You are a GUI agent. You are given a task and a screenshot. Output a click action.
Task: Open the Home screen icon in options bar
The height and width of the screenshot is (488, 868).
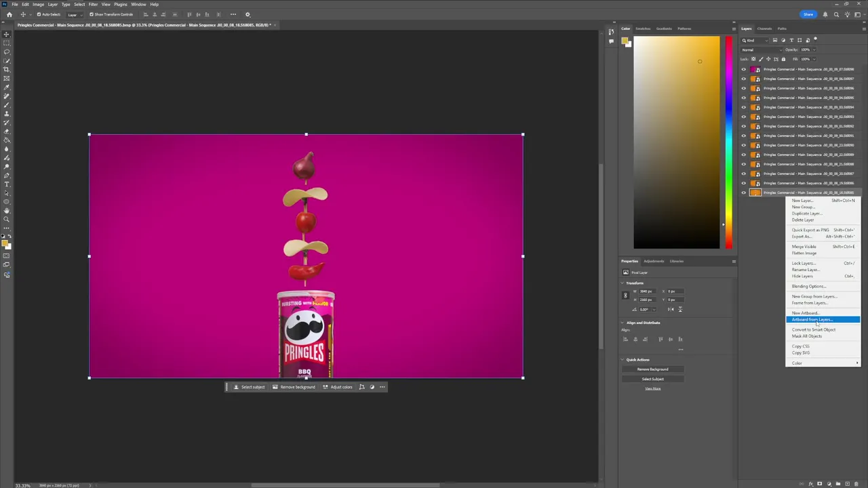click(x=9, y=14)
